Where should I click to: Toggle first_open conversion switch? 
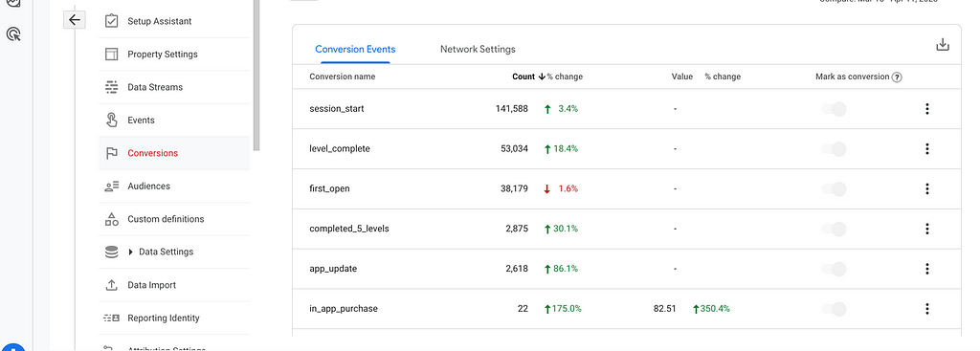point(834,188)
